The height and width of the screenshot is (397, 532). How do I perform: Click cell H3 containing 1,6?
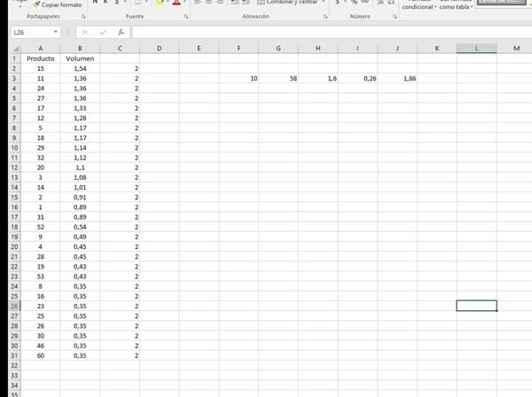click(318, 78)
